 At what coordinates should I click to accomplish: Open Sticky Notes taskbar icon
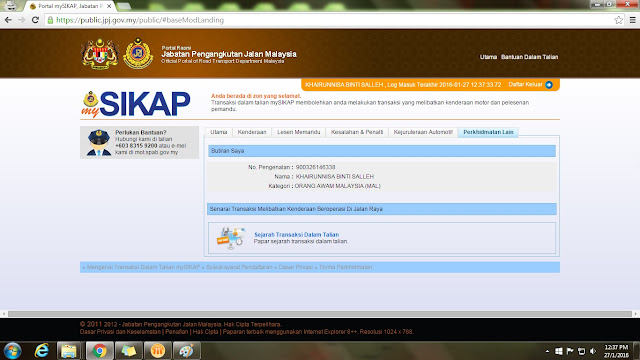(x=129, y=351)
